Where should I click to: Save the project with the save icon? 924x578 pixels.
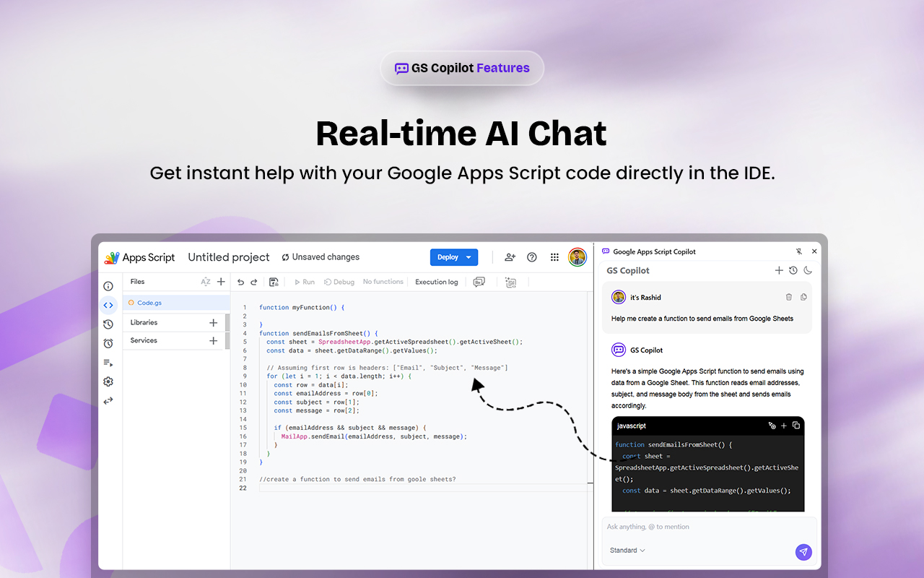pos(274,282)
